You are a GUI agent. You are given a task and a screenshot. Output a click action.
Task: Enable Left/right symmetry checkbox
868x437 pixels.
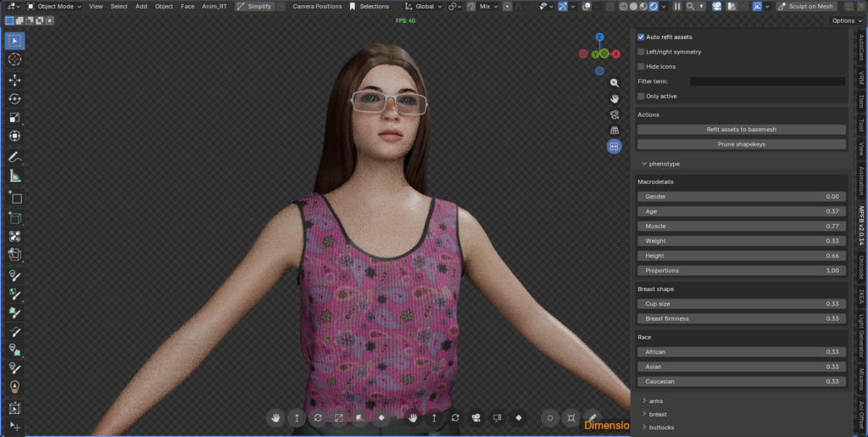[x=641, y=52]
